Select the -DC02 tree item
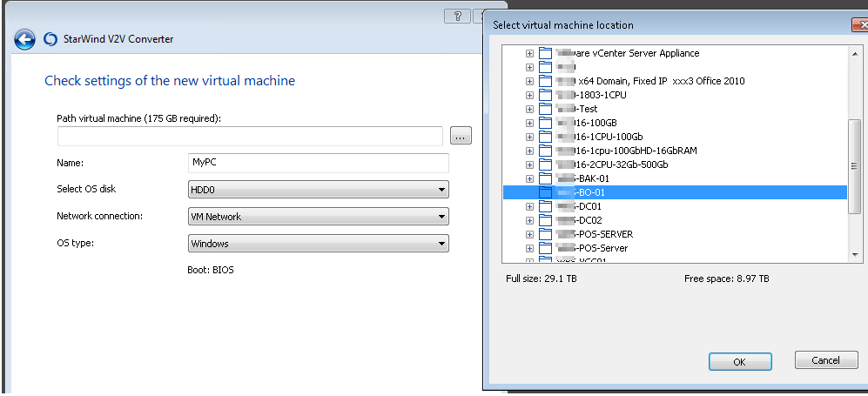 (579, 220)
